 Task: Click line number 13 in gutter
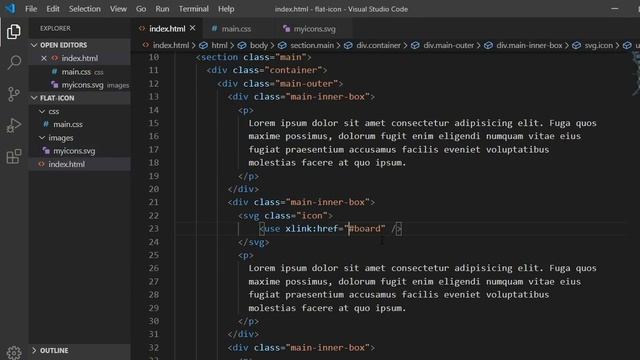click(153, 97)
